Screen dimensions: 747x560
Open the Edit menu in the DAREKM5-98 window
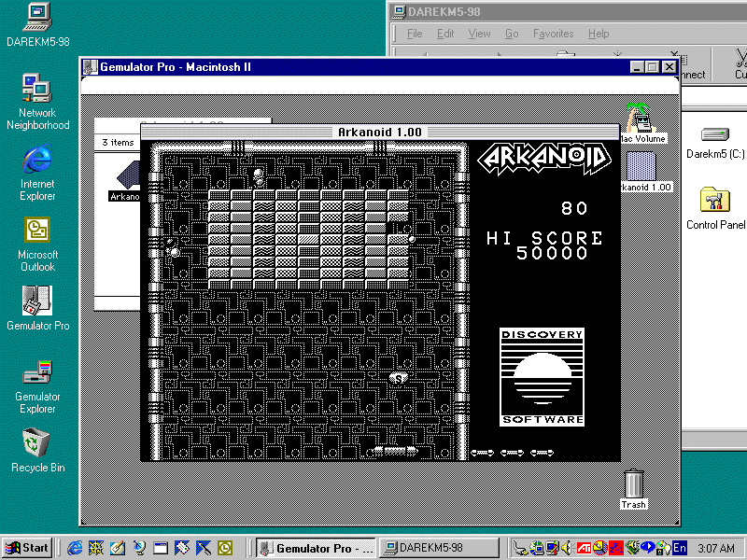(445, 34)
